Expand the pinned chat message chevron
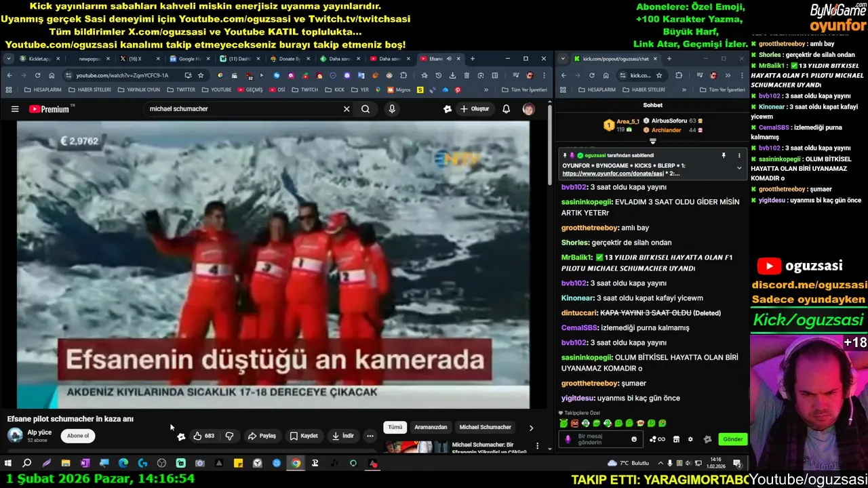This screenshot has width=868, height=488. tap(739, 168)
